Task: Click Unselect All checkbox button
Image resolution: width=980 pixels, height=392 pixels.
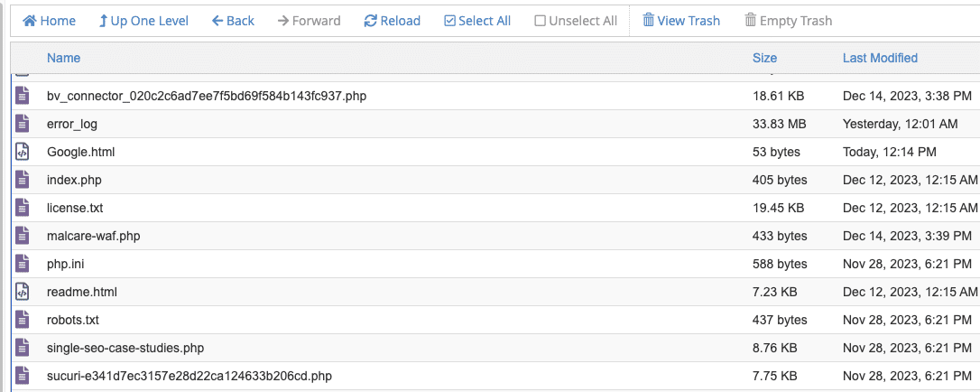Action: 576,21
